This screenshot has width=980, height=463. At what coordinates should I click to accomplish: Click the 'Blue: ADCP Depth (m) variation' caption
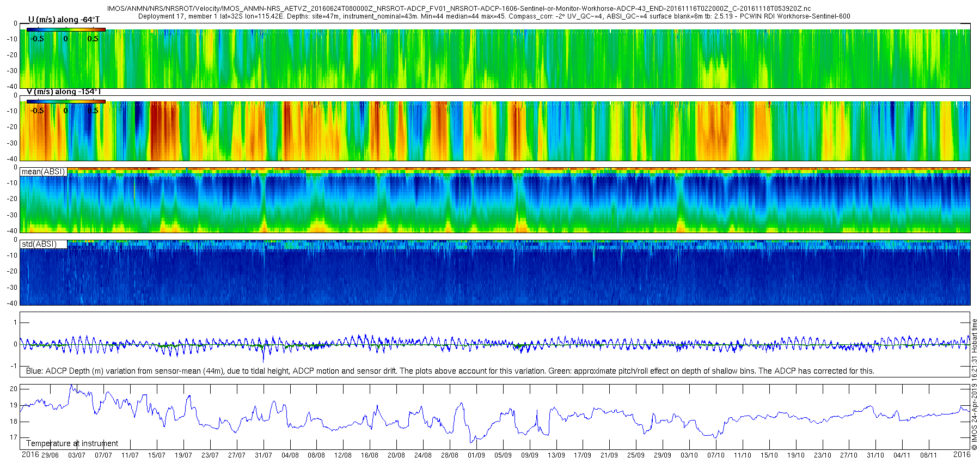pos(450,371)
